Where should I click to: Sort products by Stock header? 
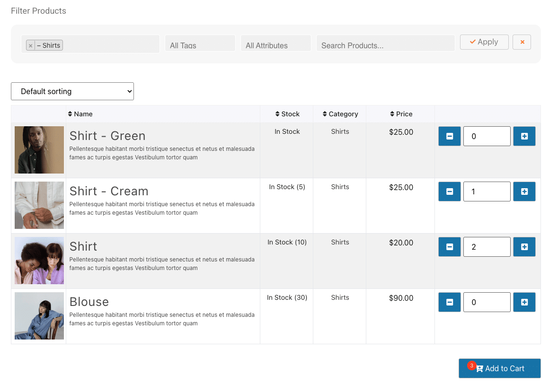coord(287,114)
